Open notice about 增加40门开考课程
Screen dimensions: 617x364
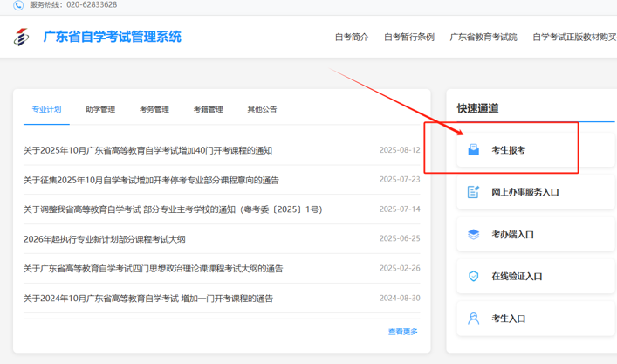pos(147,150)
